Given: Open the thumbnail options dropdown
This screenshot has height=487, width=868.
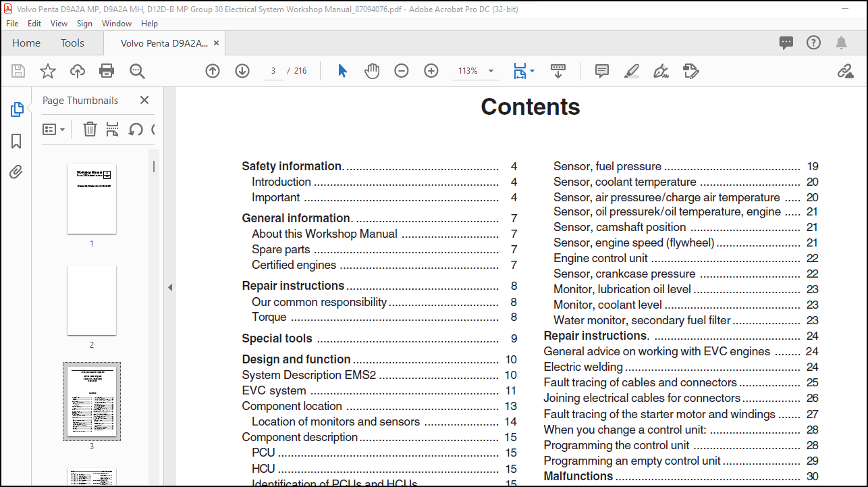Looking at the screenshot, I should coord(54,129).
